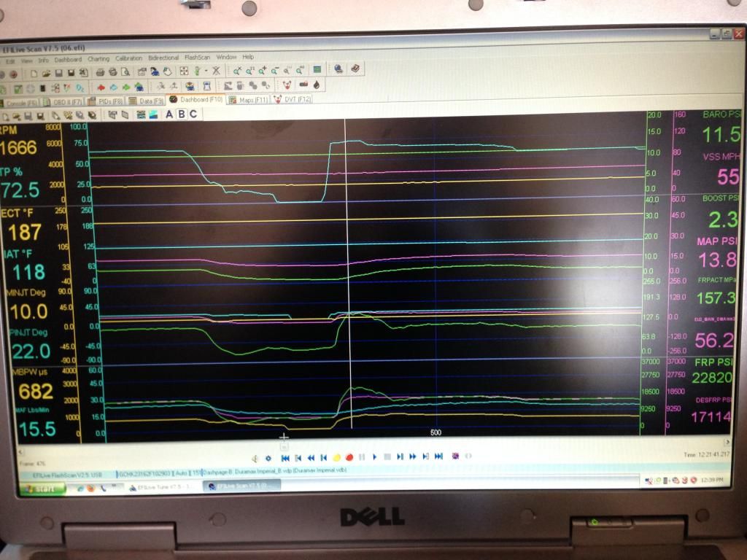Image resolution: width=747 pixels, height=560 pixels.
Task: Open the FlashScan menu
Action: [x=197, y=58]
